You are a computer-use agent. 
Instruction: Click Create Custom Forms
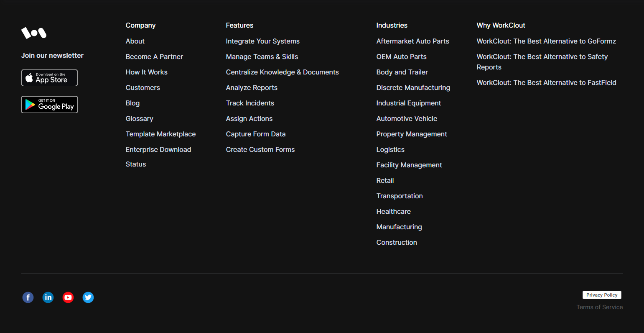[x=260, y=149]
